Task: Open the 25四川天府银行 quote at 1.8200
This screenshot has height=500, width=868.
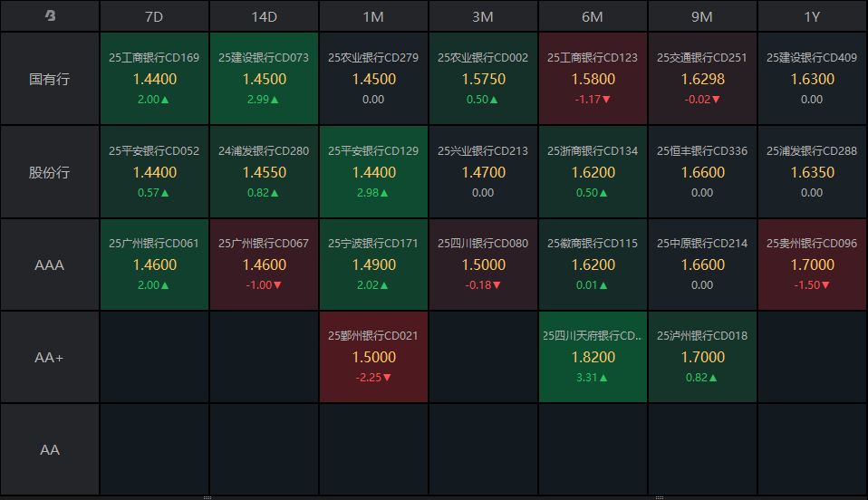Action: (593, 357)
